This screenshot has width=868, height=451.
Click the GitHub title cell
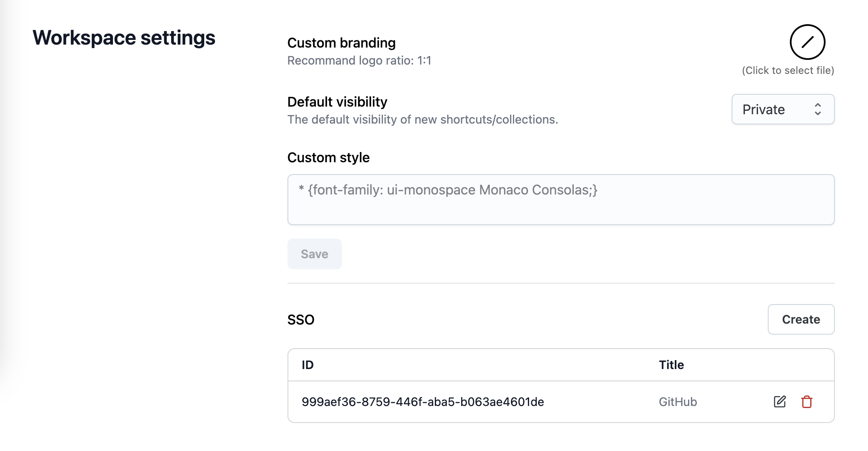pyautogui.click(x=678, y=402)
